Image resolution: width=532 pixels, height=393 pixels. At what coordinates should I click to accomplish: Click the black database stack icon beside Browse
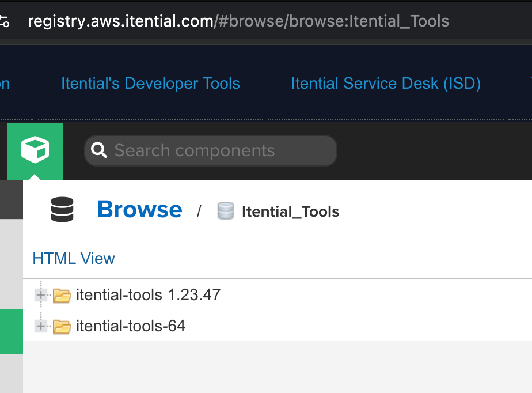pos(62,210)
